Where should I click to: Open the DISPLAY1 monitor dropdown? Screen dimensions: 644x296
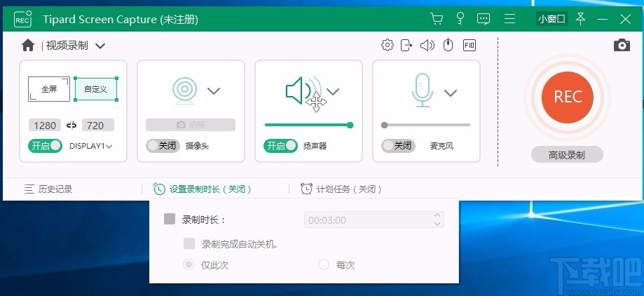[x=91, y=146]
